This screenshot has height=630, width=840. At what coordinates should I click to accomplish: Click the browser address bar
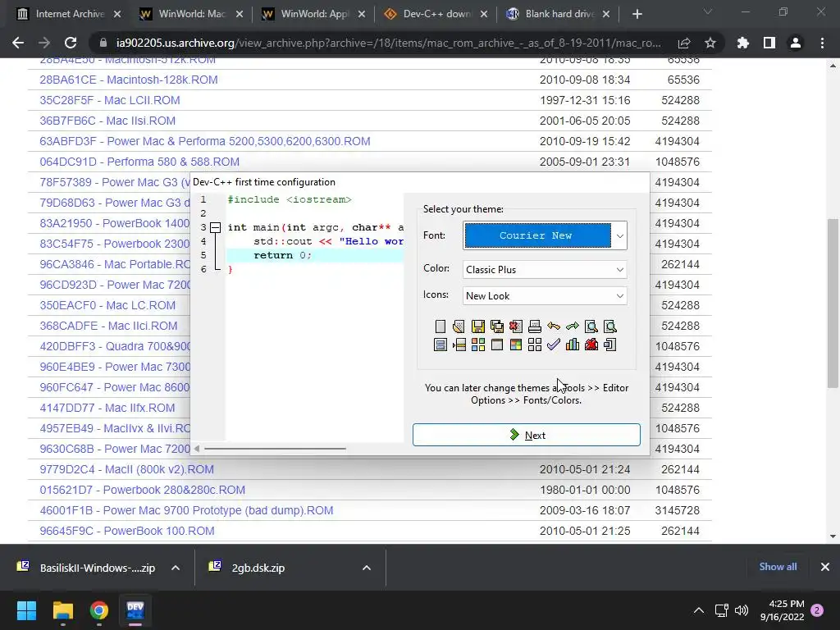[x=388, y=43]
